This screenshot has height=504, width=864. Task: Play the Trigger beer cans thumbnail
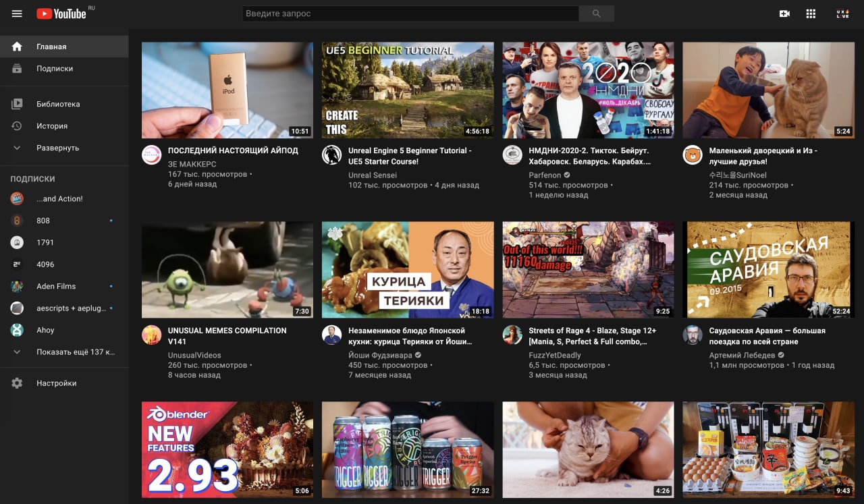(x=408, y=450)
